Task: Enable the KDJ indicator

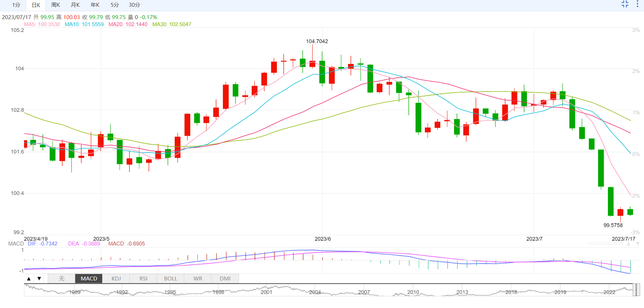Action: tap(116, 279)
